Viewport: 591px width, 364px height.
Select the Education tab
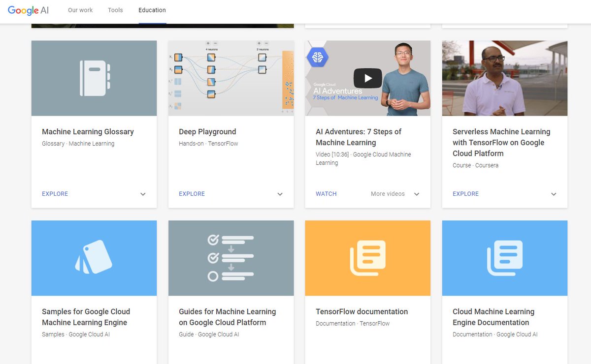pos(152,10)
